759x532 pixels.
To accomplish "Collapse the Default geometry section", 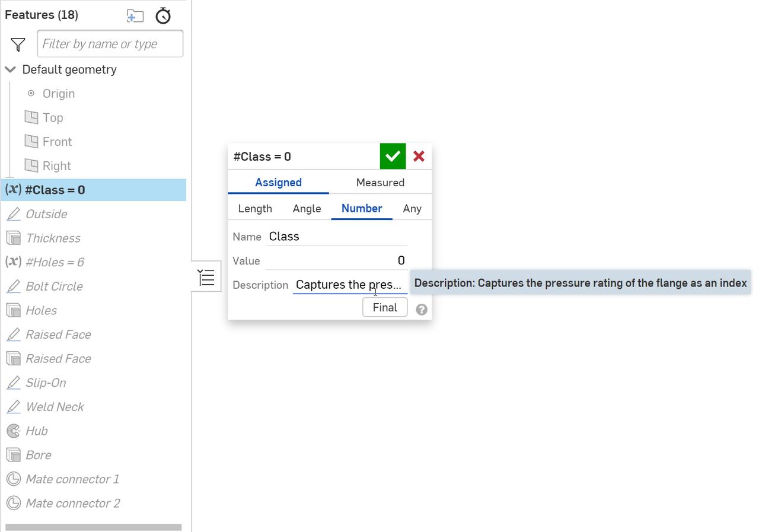I will [9, 69].
